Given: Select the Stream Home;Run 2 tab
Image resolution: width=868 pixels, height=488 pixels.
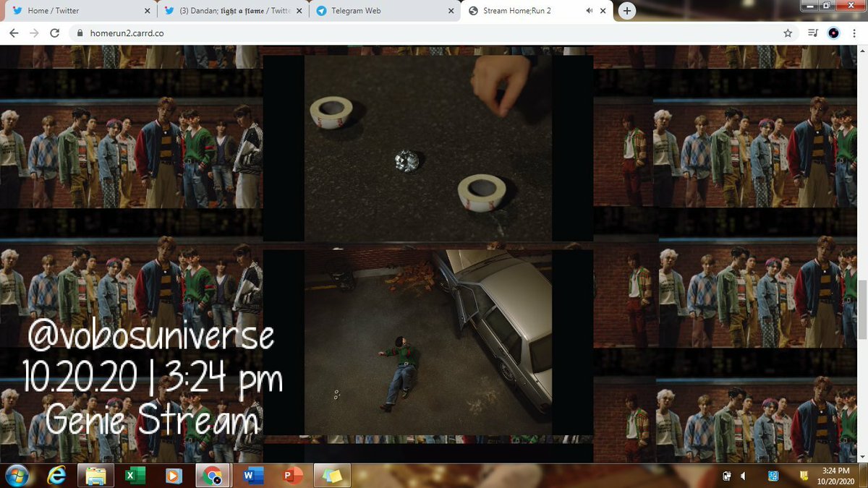Looking at the screenshot, I should pyautogui.click(x=537, y=11).
